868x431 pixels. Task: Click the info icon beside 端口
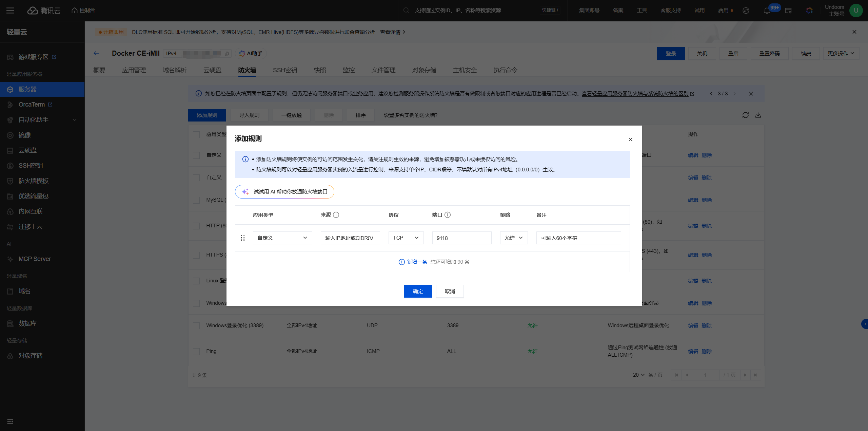point(448,215)
